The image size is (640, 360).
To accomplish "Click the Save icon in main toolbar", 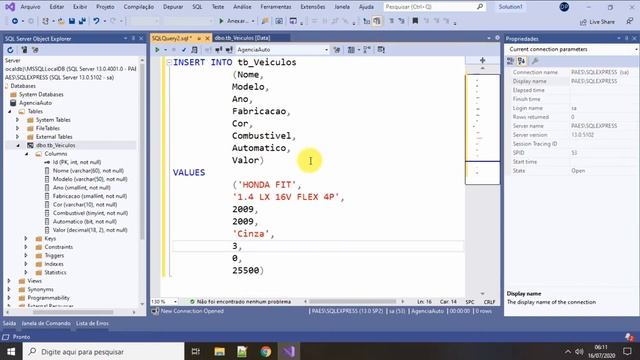I will (72, 21).
